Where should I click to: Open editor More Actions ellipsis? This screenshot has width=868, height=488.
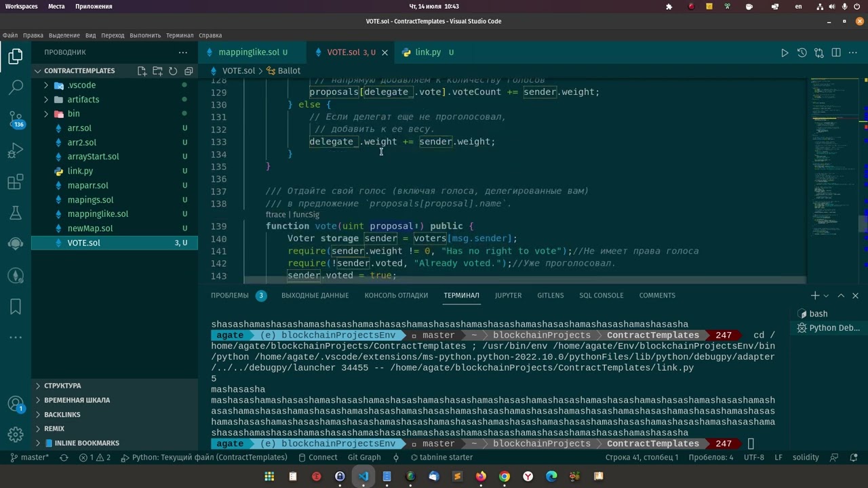coord(854,52)
